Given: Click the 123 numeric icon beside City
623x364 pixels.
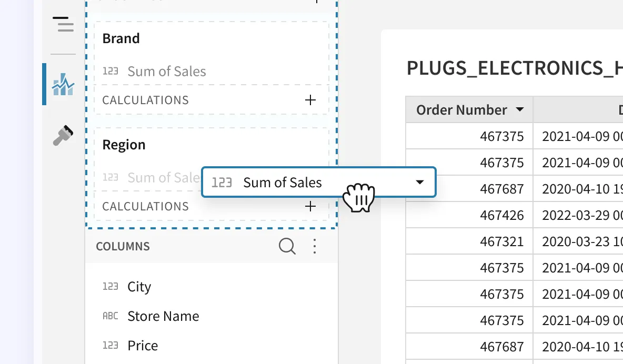Looking at the screenshot, I should (111, 287).
